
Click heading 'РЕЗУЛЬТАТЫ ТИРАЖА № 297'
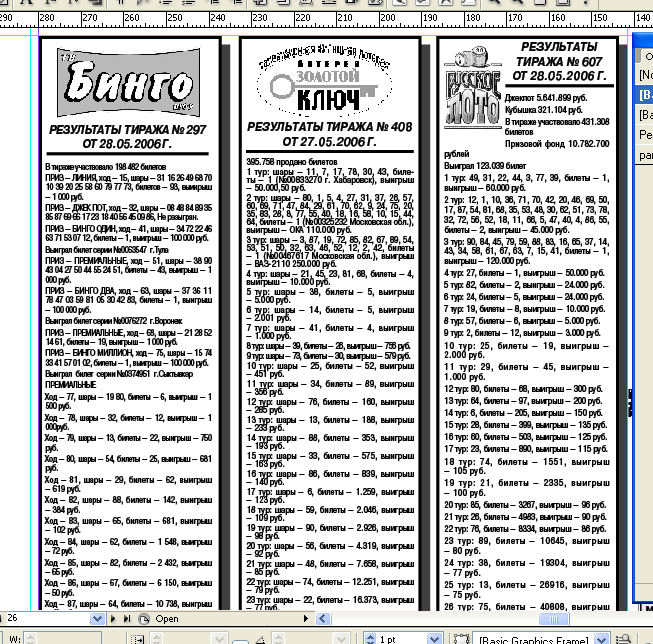click(127, 130)
